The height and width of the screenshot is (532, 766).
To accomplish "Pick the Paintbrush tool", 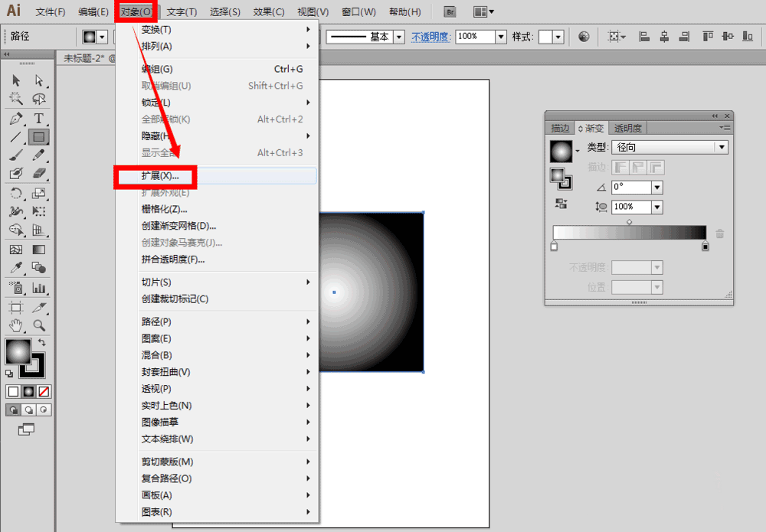I will point(16,155).
